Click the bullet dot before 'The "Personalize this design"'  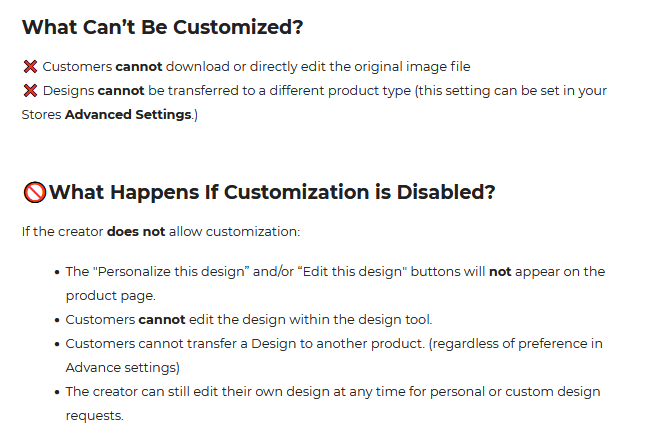pos(57,272)
